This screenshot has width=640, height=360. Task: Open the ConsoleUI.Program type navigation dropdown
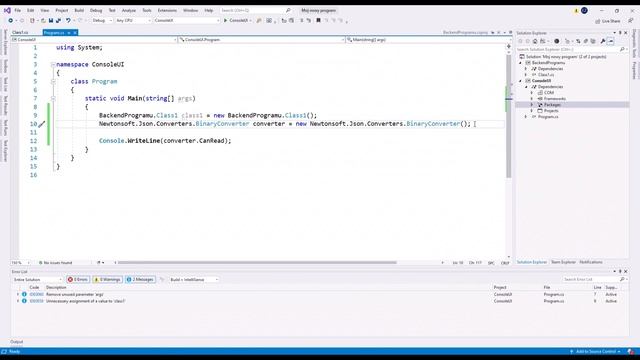coord(261,40)
